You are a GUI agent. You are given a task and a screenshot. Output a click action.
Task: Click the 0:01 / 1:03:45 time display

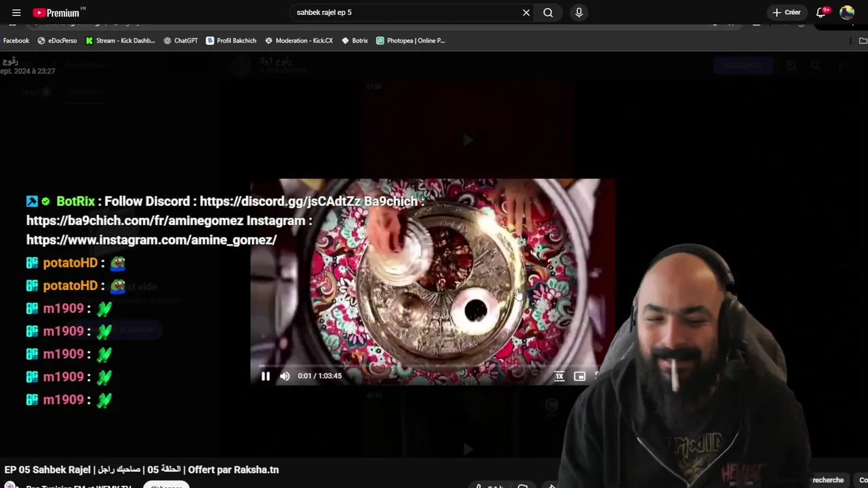319,376
